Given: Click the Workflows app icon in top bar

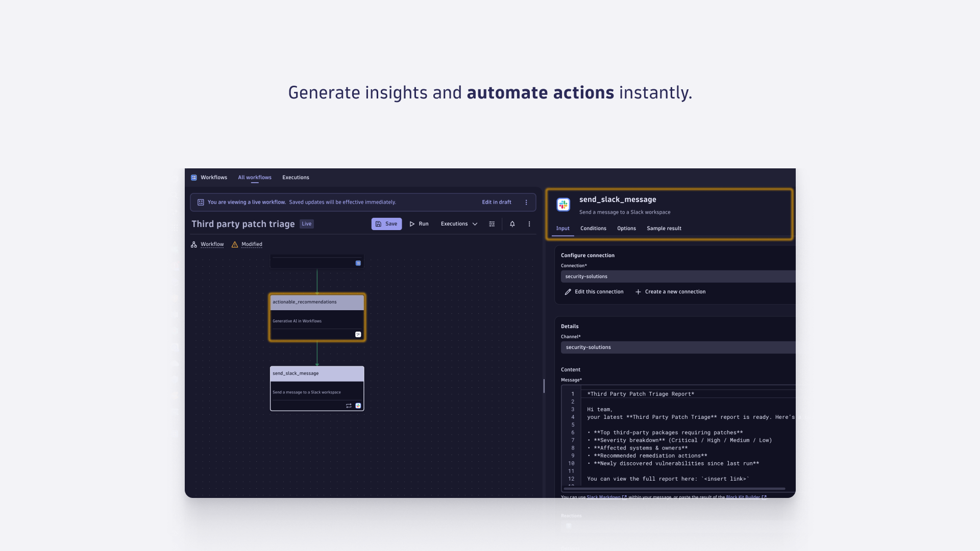Looking at the screenshot, I should click(193, 177).
